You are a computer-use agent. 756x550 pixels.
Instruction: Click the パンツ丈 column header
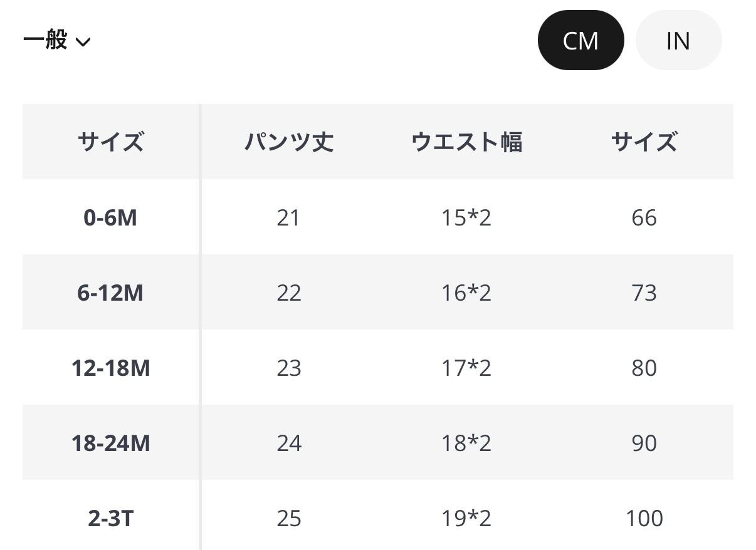coord(289,142)
